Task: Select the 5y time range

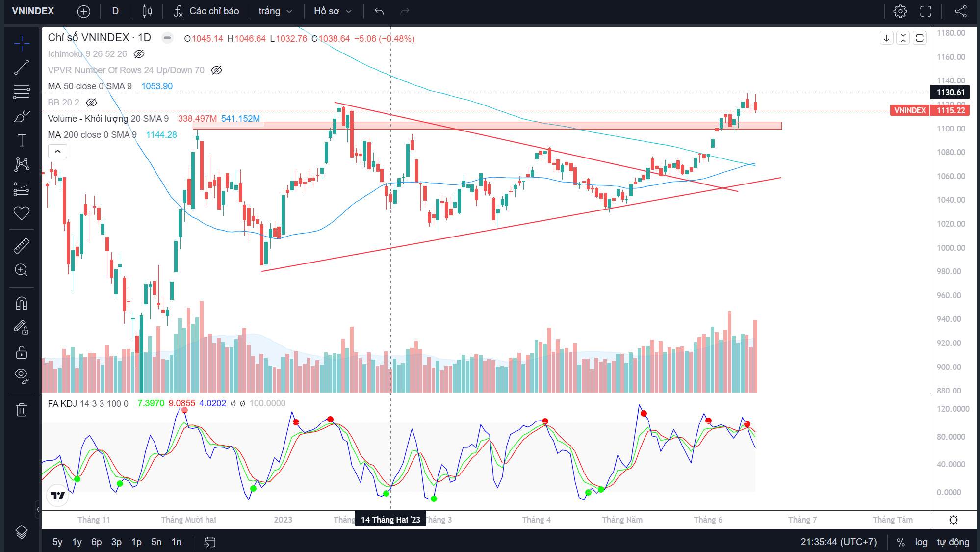Action: click(x=57, y=542)
